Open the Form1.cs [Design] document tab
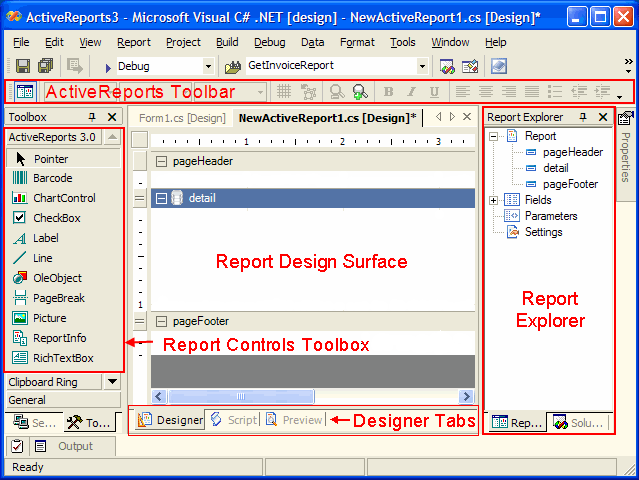Viewport: 639px width, 480px height. [x=181, y=118]
